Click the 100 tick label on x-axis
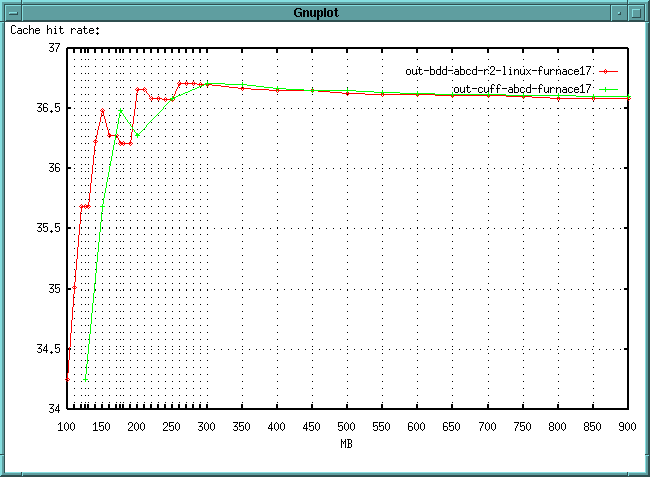 click(x=66, y=427)
